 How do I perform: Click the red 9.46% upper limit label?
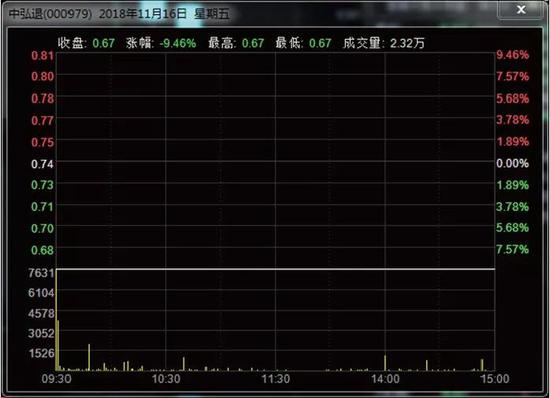(x=512, y=55)
